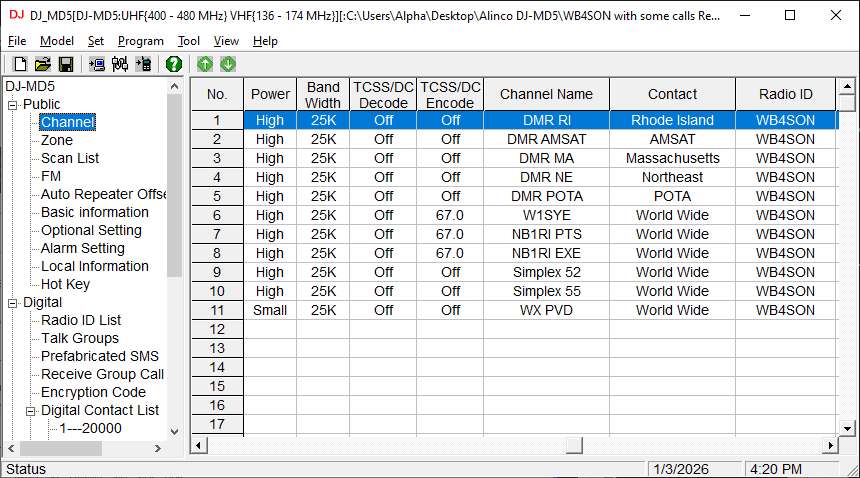This screenshot has height=478, width=860.
Task: Open the green question mark help icon
Action: coord(174,64)
